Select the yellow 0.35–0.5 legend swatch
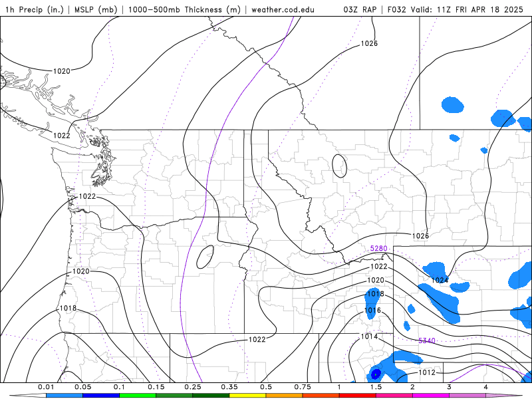532x399 pixels. (x=247, y=396)
